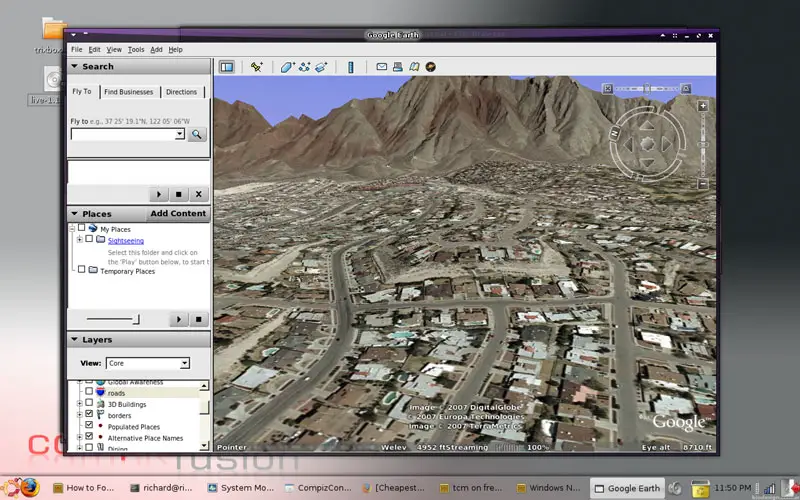Expand the Alternative Place Names node
The height and width of the screenshot is (500, 800).
coord(80,437)
